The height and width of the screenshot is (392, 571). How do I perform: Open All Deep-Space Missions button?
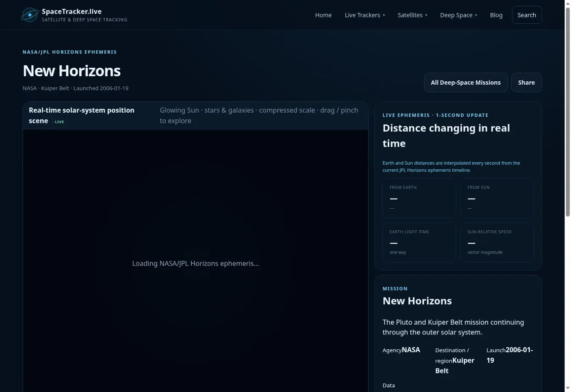coord(466,83)
